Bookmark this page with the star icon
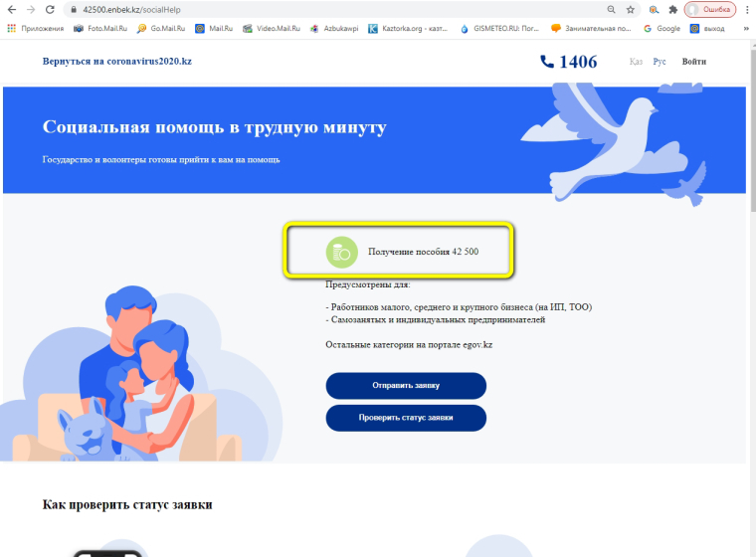 [630, 10]
